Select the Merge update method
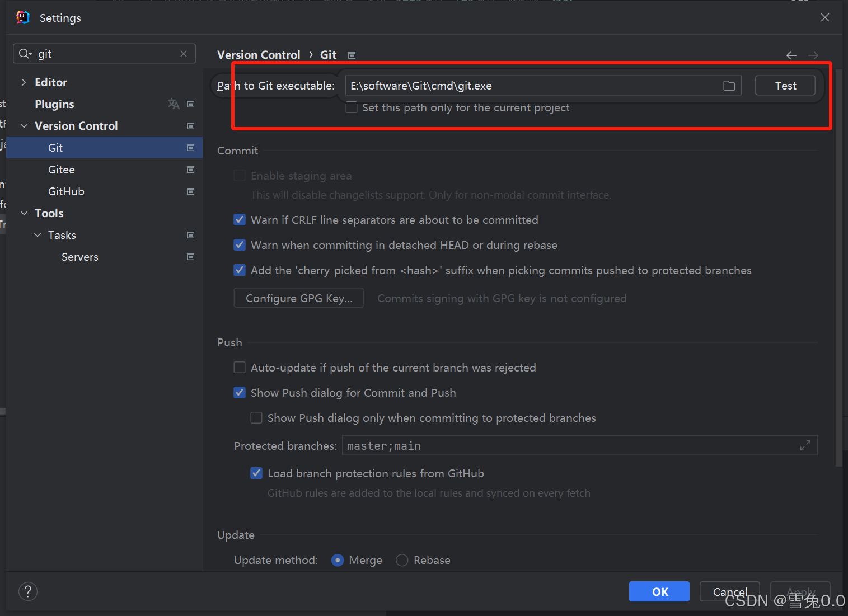The width and height of the screenshot is (848, 616). (x=338, y=560)
